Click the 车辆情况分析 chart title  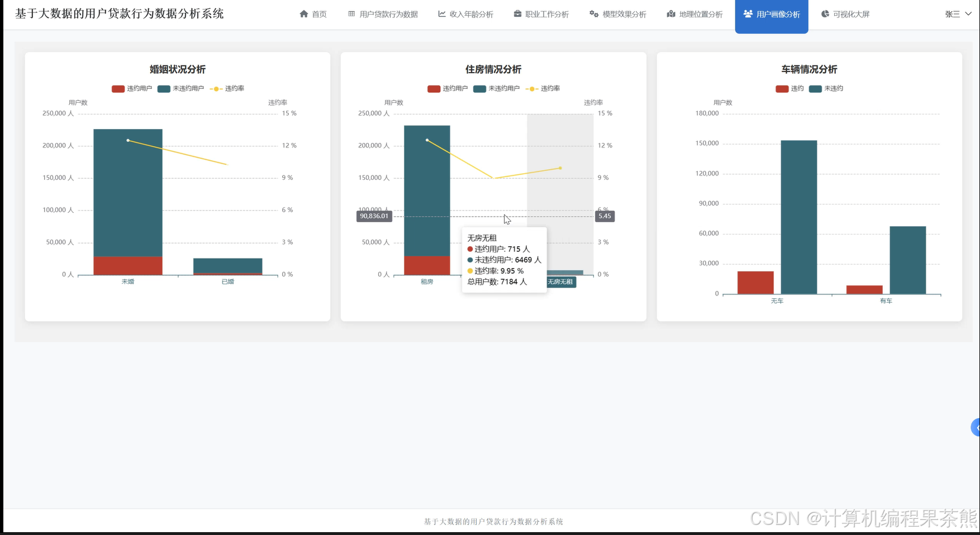coord(809,69)
